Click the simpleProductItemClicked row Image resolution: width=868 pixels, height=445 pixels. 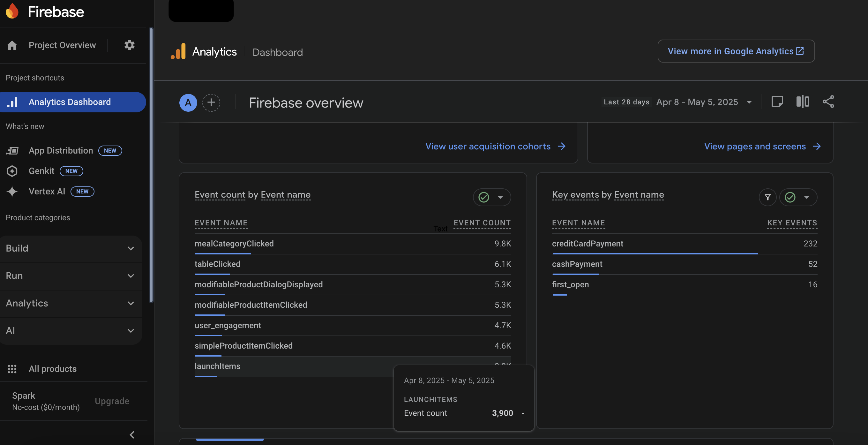coord(353,346)
